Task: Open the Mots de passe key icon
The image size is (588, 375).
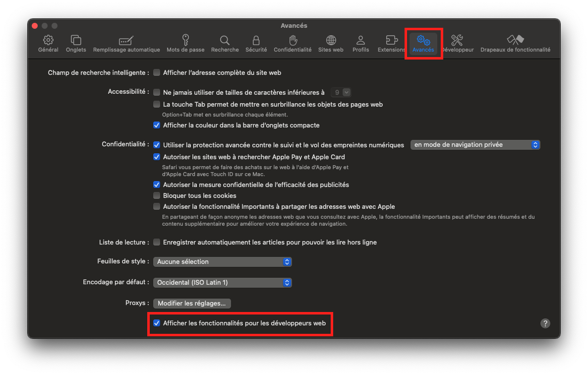Action: (x=185, y=40)
